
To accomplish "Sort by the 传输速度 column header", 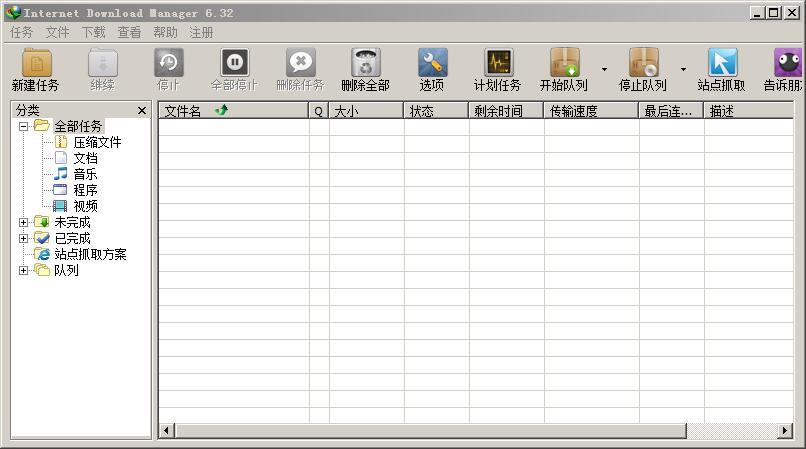I will [x=591, y=111].
